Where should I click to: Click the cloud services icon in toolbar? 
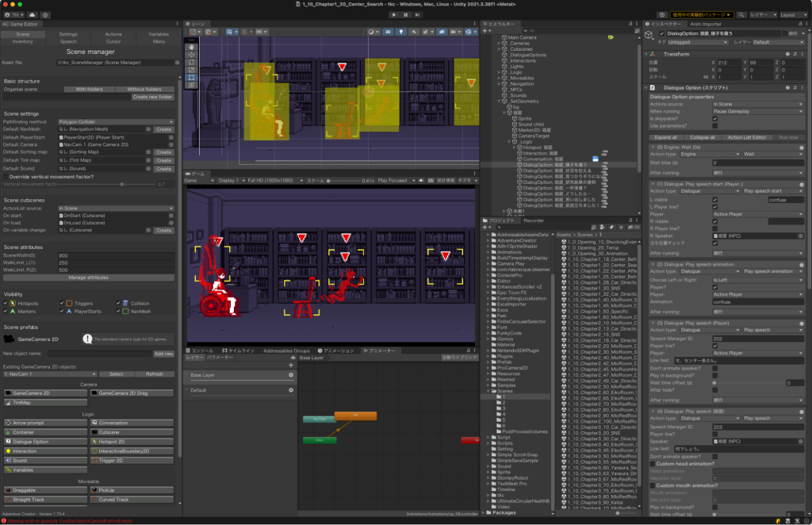31,14
